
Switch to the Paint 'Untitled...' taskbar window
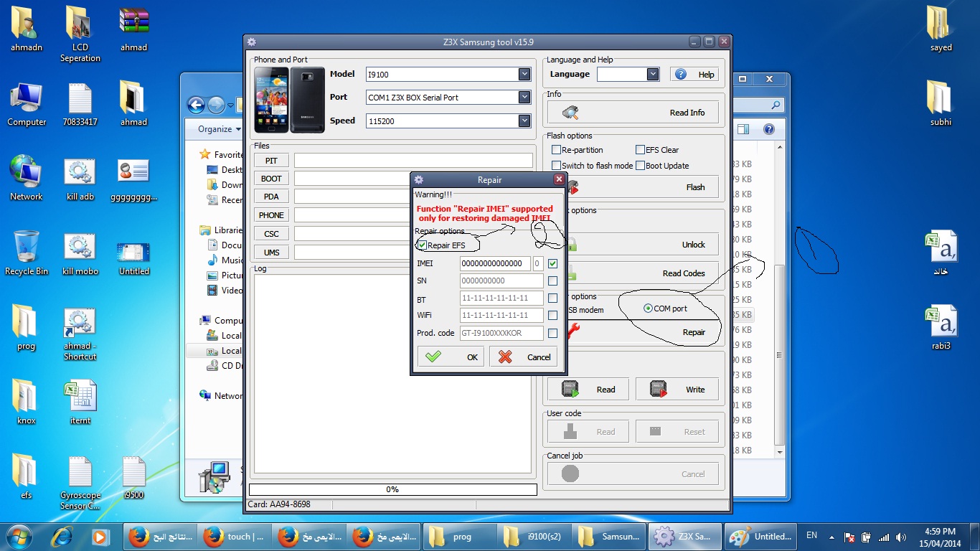pos(760,537)
